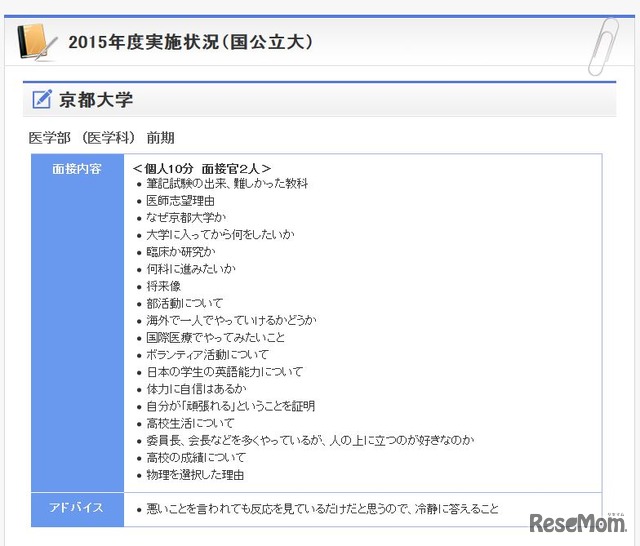Viewport: 640px width, 546px height.
Task: Click 日本の学生の英語能力について item
Action: [x=224, y=372]
